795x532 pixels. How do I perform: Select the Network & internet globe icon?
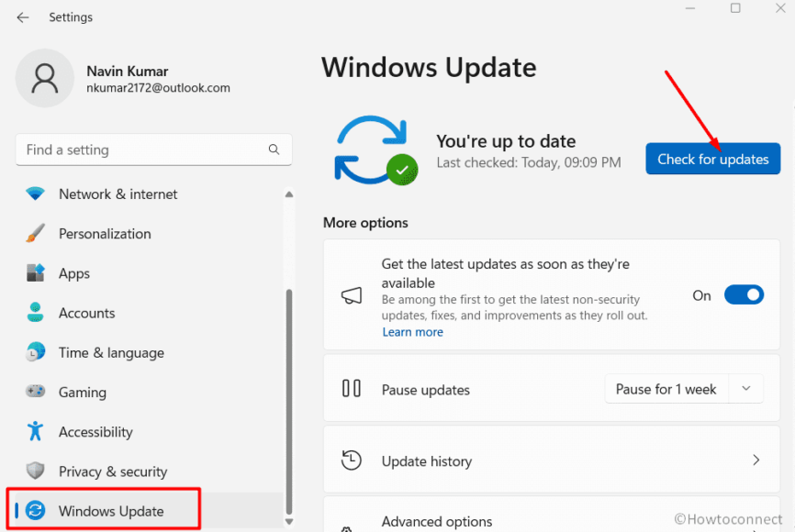(35, 194)
